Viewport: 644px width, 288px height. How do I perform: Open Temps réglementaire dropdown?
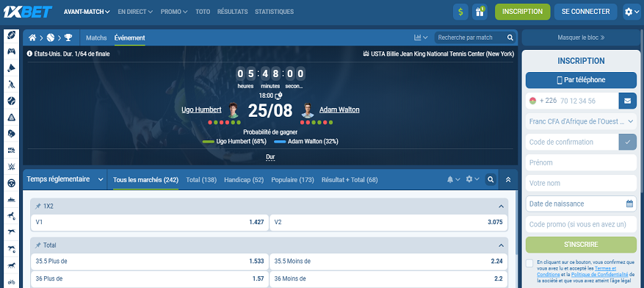pos(65,179)
